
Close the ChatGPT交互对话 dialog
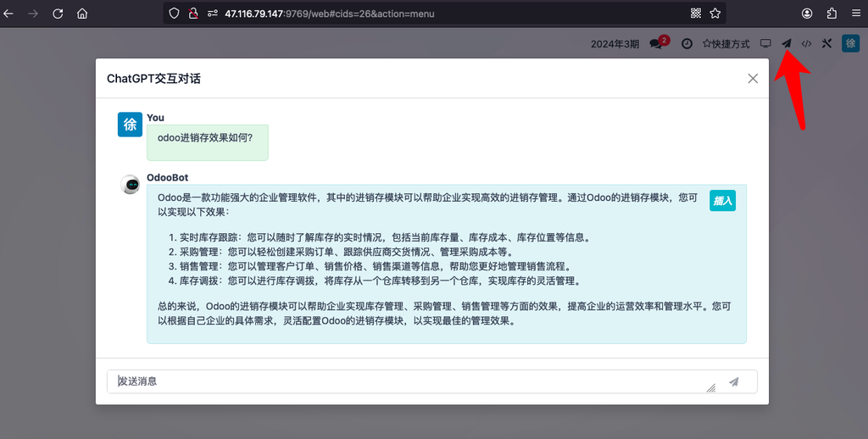click(x=753, y=79)
